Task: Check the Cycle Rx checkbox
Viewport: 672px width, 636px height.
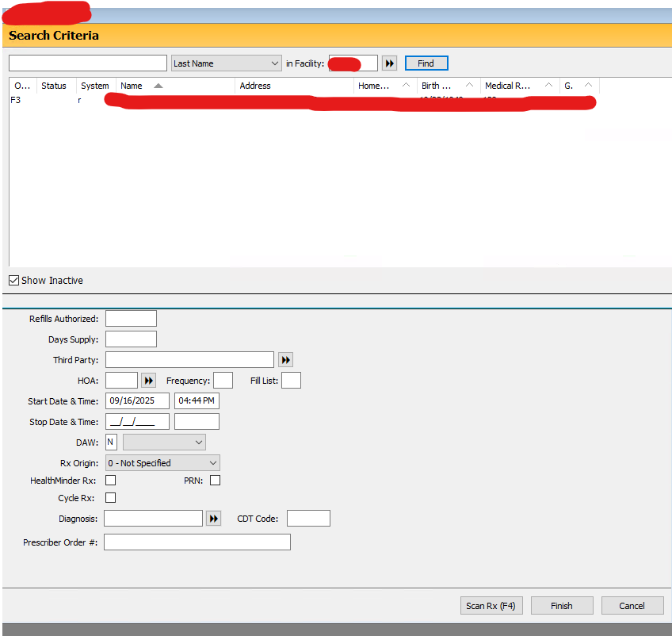Action: tap(111, 498)
